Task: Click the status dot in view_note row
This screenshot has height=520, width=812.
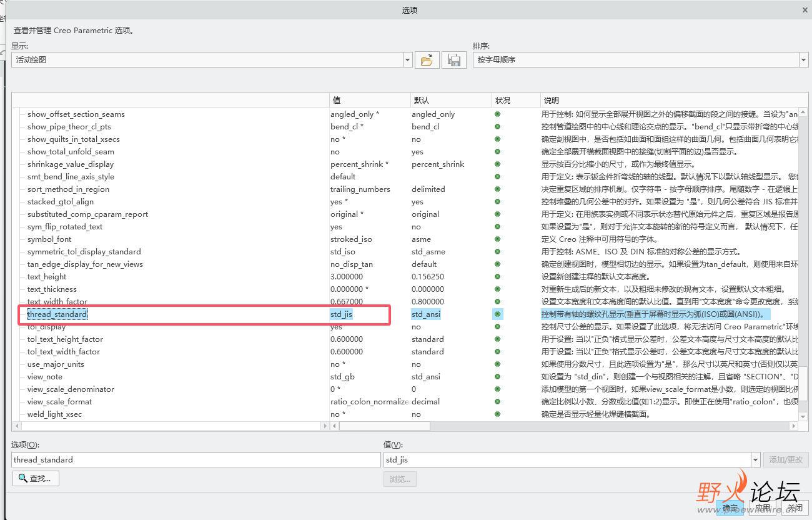Action: coord(498,377)
